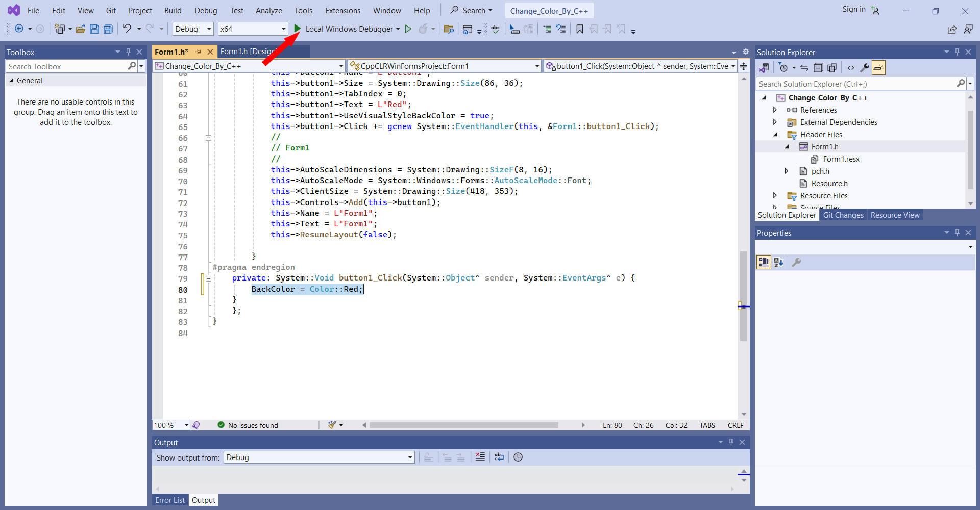Screen dimensions: 980x510
Task: Open Solution Explorer properties wrench icon
Action: point(864,68)
